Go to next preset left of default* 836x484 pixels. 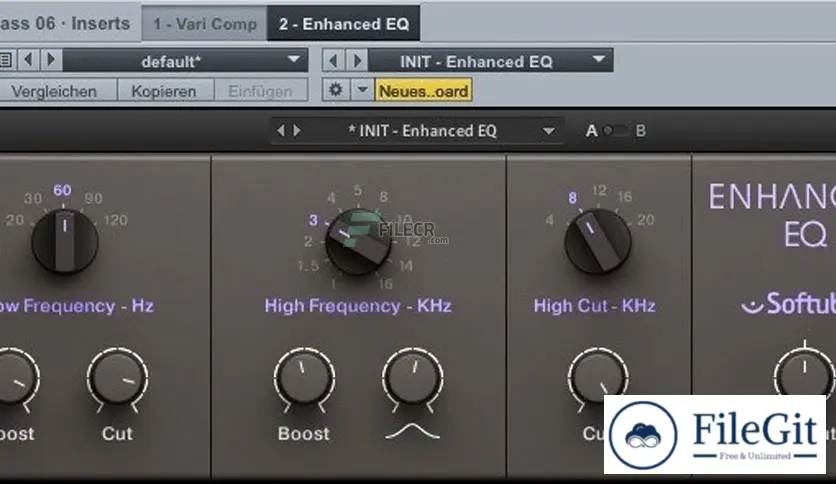51,60
